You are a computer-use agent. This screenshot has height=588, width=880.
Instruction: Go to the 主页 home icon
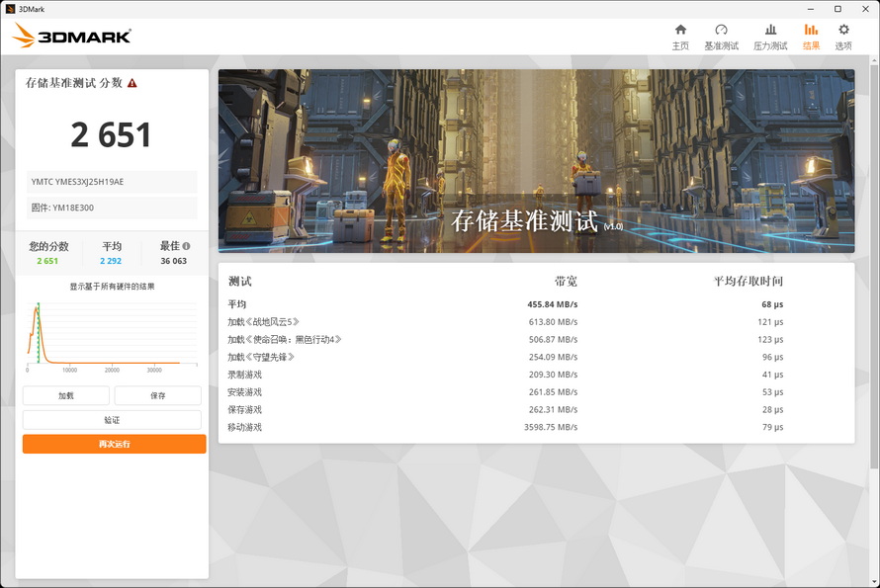(680, 30)
